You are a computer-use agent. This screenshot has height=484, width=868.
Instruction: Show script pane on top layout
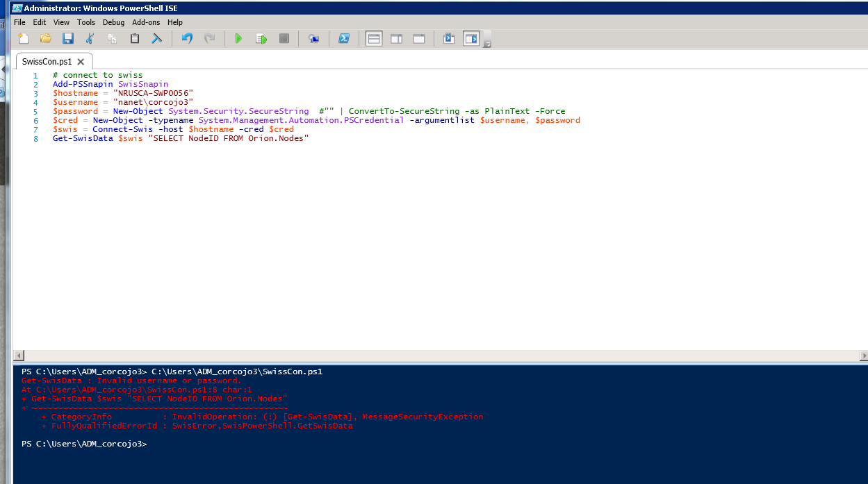coord(374,39)
